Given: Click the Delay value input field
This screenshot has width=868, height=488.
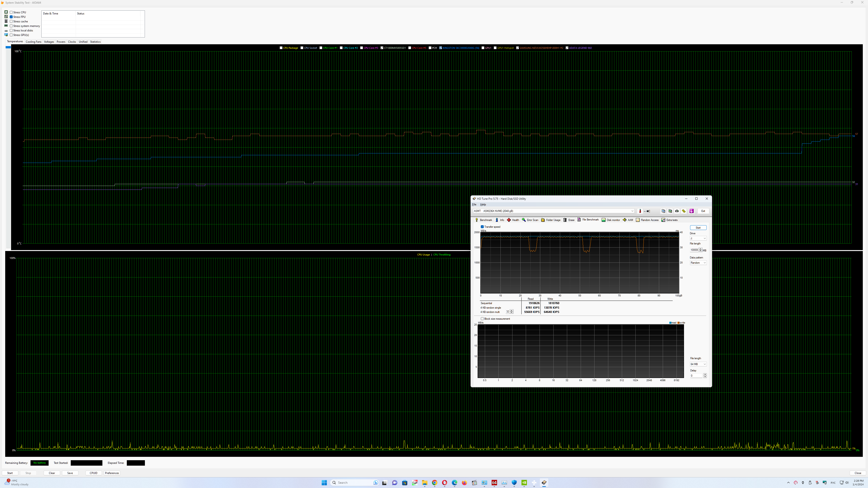Looking at the screenshot, I should point(696,376).
